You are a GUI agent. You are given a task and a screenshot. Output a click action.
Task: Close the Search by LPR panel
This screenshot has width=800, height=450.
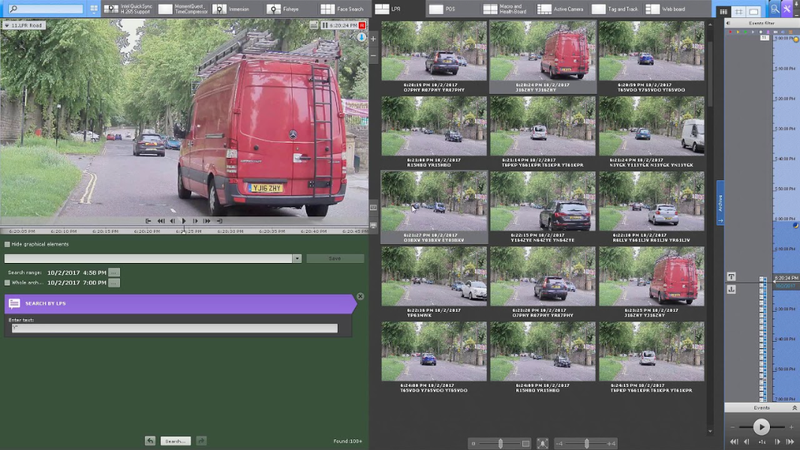point(360,296)
